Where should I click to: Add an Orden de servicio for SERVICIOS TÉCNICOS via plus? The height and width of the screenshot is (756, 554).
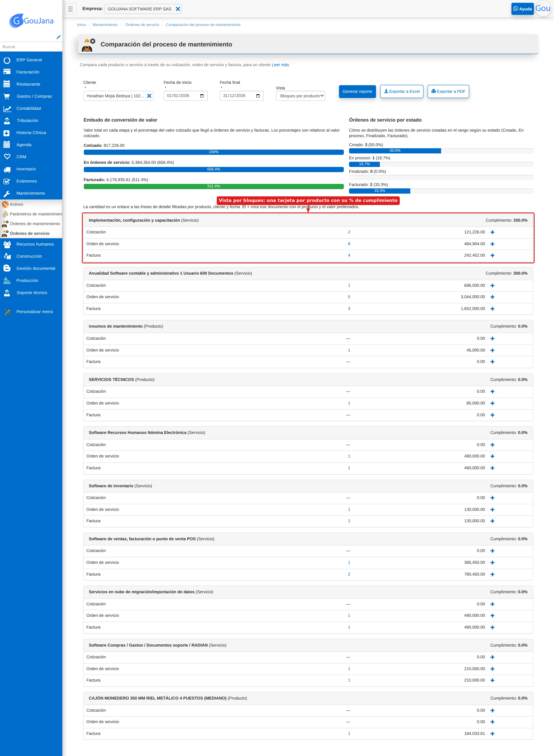coord(492,403)
